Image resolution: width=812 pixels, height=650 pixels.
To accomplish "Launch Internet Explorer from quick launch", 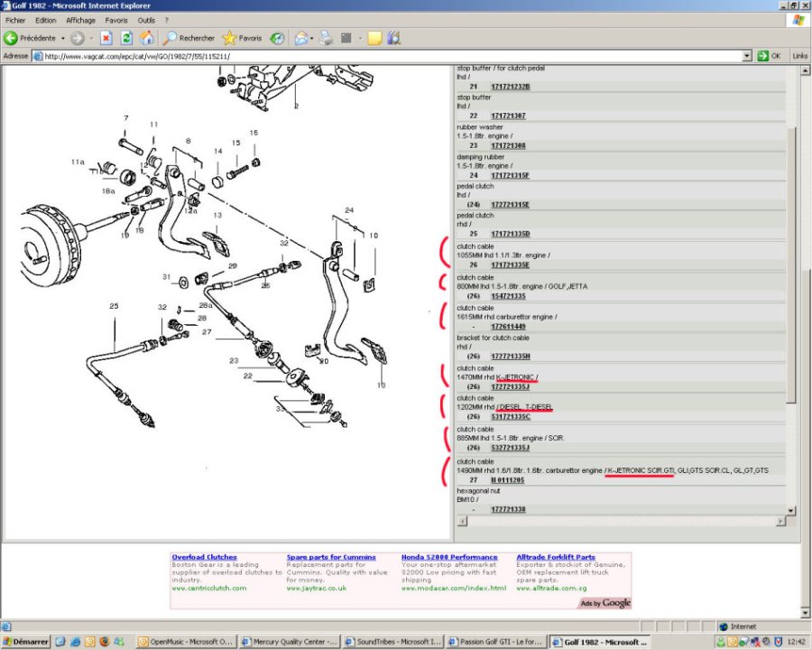I will tap(75, 642).
